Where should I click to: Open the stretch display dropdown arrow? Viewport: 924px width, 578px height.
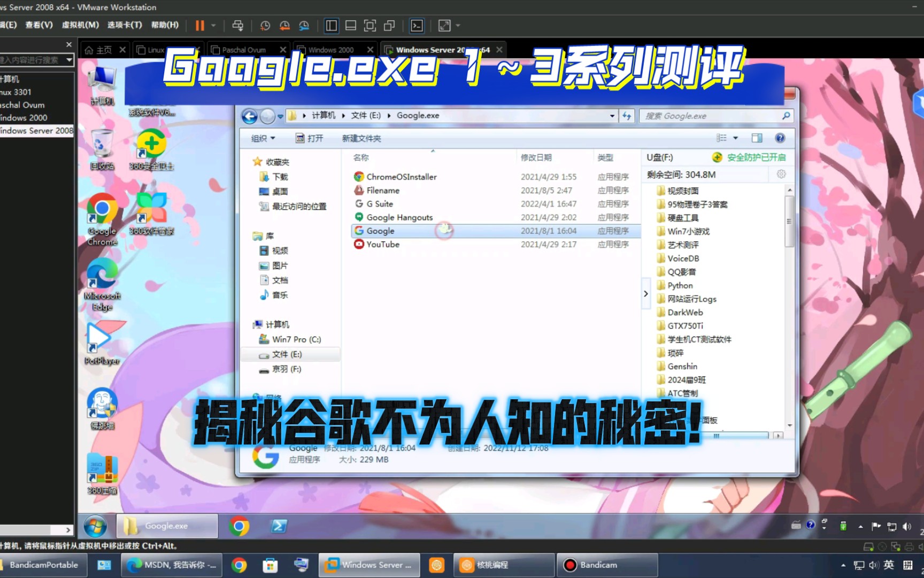(x=458, y=25)
